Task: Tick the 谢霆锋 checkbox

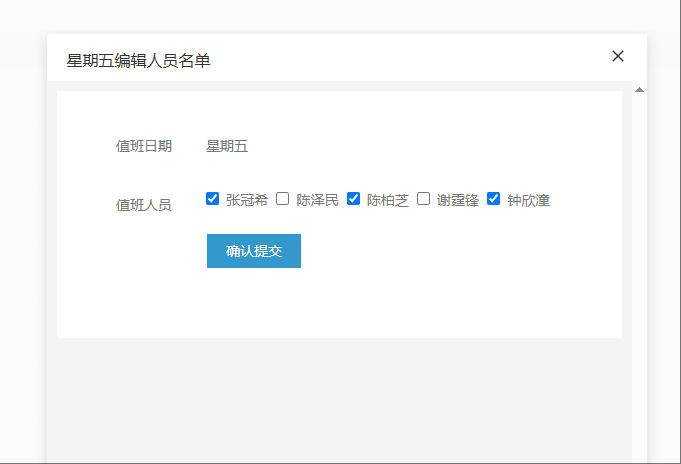Action: point(423,199)
